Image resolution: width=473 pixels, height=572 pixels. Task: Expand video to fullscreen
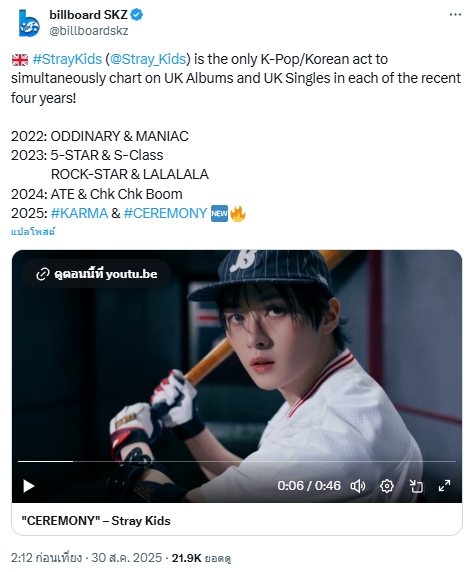tap(444, 486)
